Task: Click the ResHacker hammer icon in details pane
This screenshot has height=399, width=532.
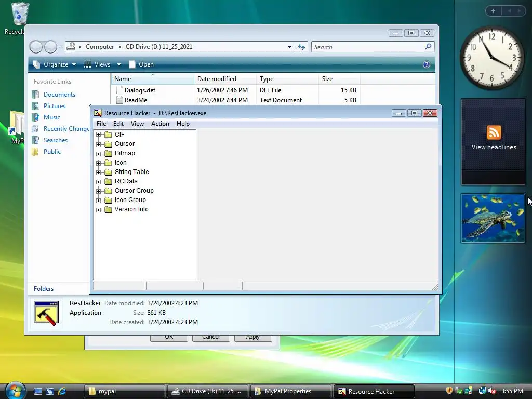Action: 46,312
